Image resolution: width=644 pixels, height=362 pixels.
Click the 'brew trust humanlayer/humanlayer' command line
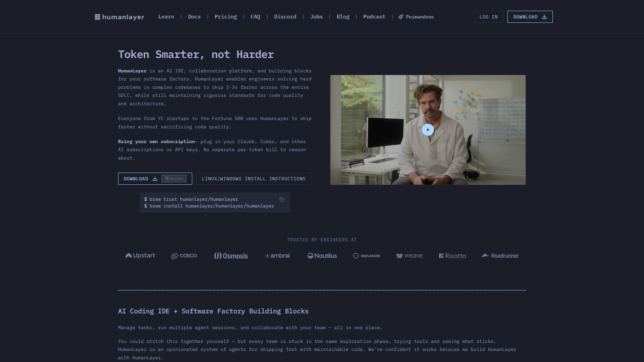coord(191,199)
